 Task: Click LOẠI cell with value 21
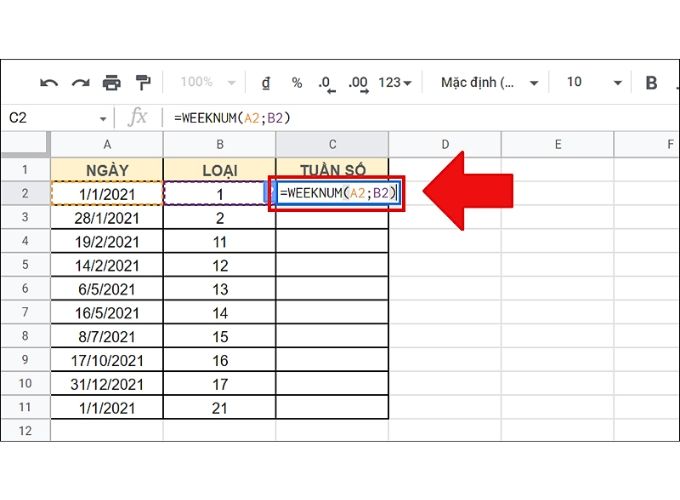pyautogui.click(x=219, y=408)
